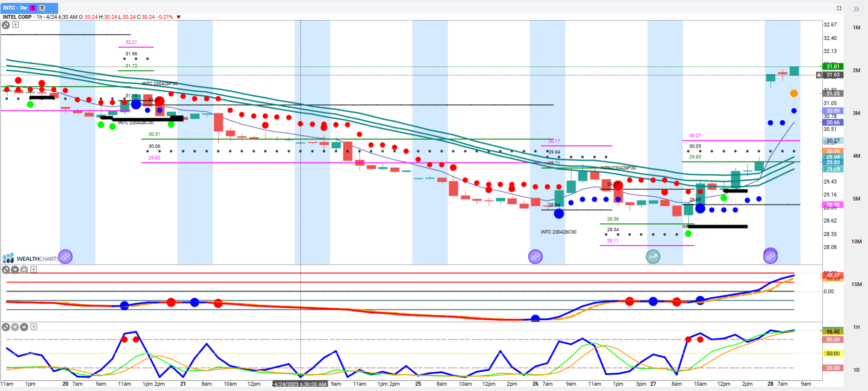This screenshot has width=868, height=391.
Task: Click the red down triangle after -0.21%
Action: [x=179, y=17]
